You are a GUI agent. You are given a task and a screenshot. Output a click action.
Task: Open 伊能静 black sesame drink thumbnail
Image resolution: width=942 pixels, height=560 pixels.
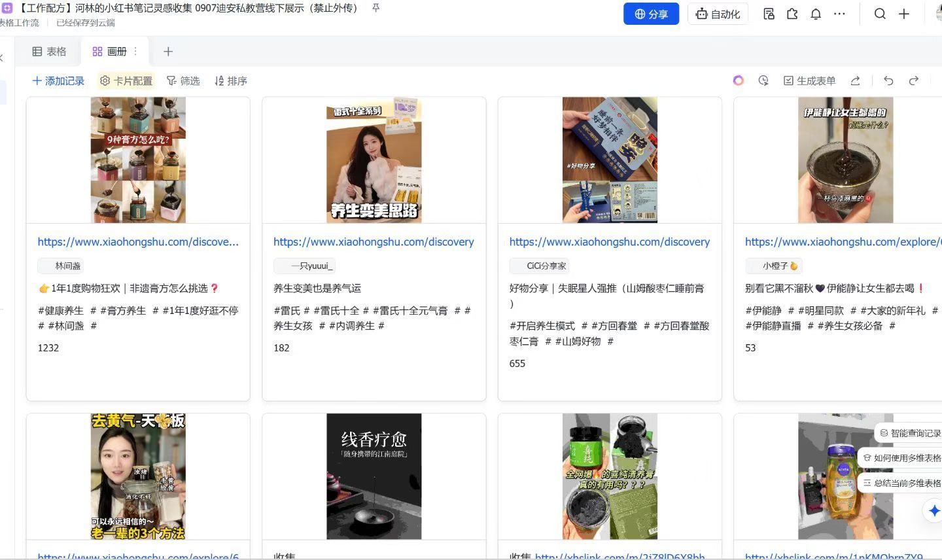(x=845, y=160)
